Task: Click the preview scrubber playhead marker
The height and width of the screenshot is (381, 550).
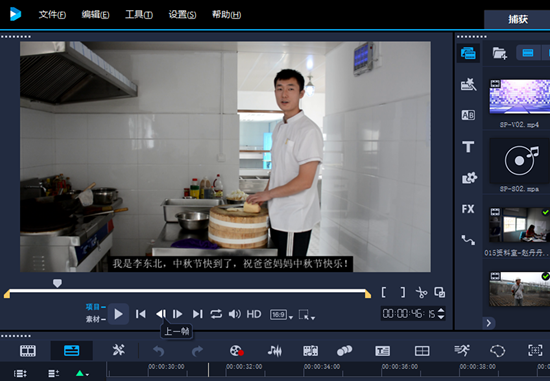Action: [57, 283]
